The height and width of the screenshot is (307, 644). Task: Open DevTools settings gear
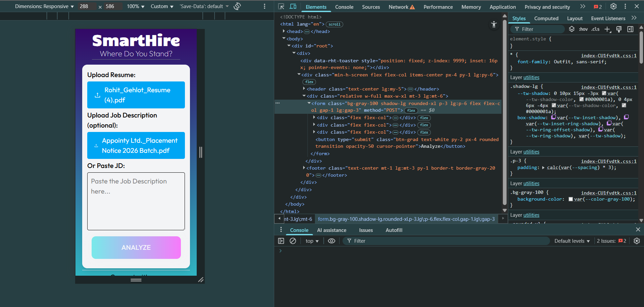pos(614,6)
